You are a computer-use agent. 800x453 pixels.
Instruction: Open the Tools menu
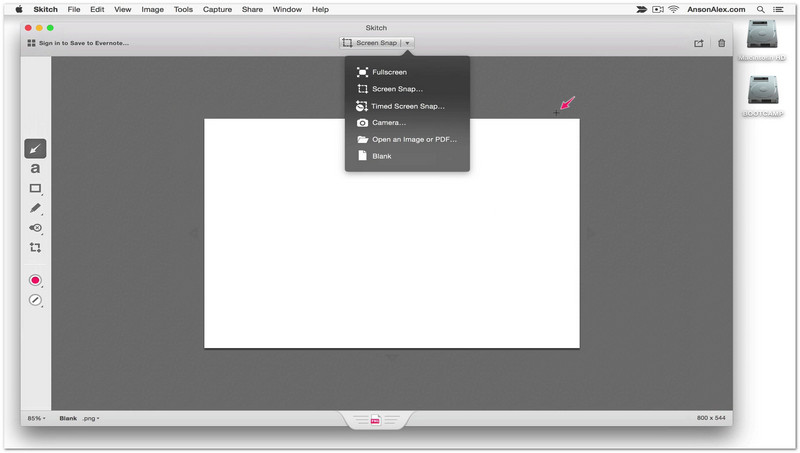pos(183,9)
